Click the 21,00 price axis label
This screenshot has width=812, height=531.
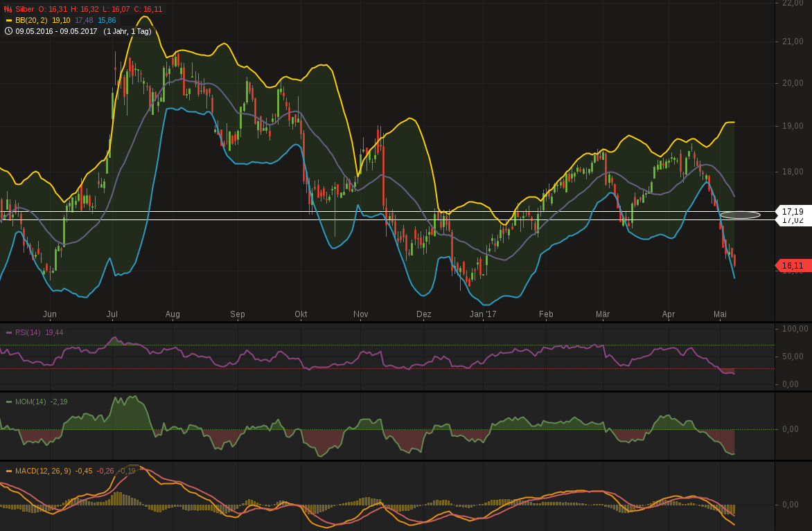coord(793,42)
